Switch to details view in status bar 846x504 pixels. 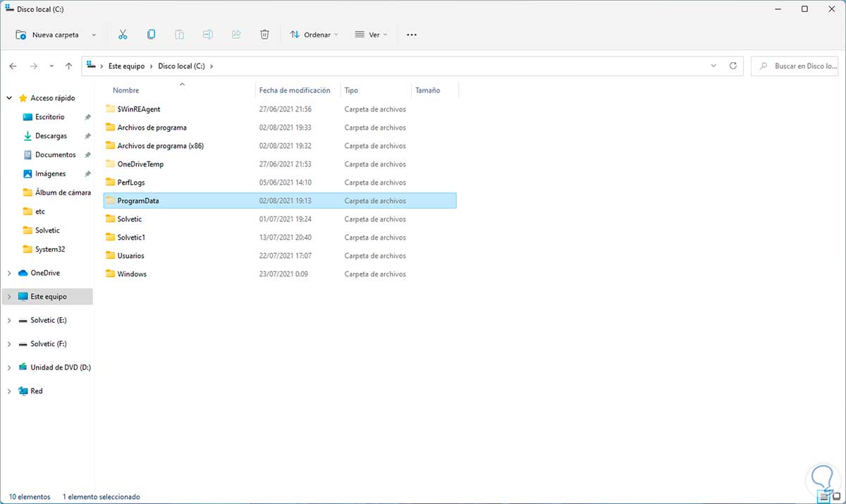[823, 496]
